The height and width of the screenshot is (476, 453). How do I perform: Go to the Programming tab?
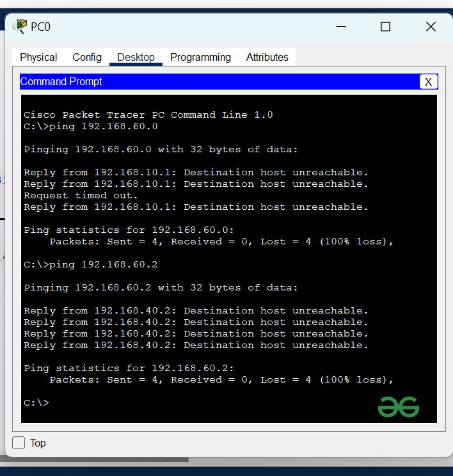pyautogui.click(x=200, y=57)
